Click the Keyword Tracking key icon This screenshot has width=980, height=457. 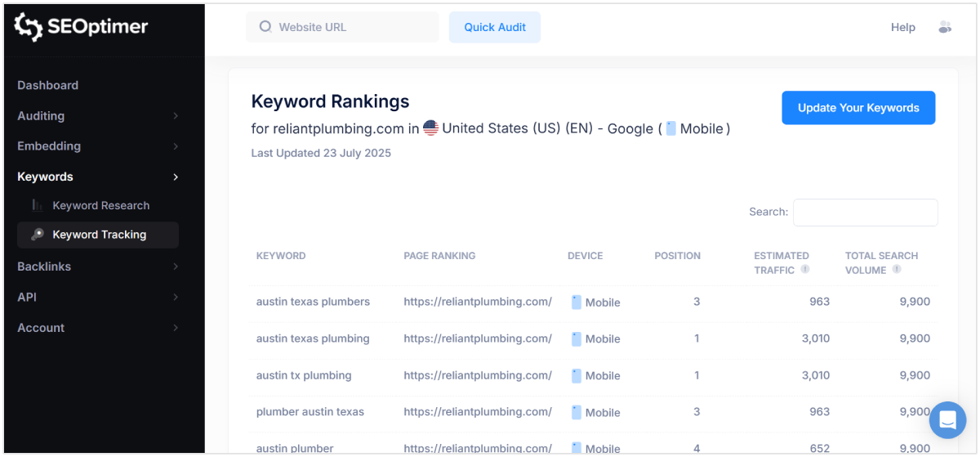pyautogui.click(x=38, y=235)
